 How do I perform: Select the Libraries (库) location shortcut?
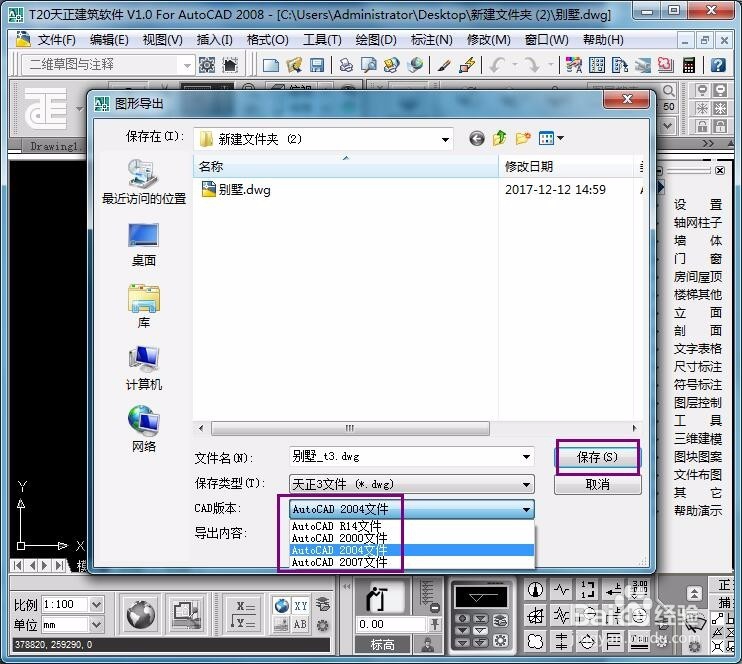(x=143, y=307)
